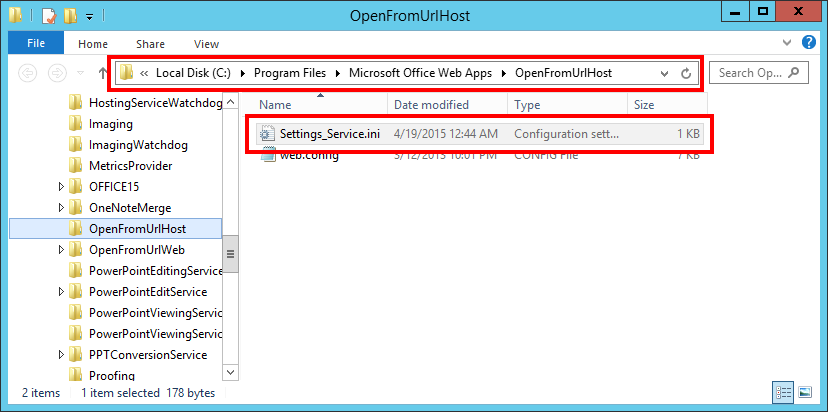
Task: Switch to the View tab
Action: coord(206,44)
